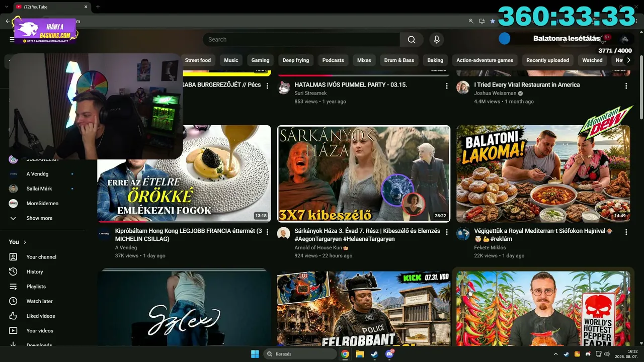Screen dimensions: 644x362
Task: Play the BALATONI LAKOMA thumbnail video
Action: pyautogui.click(x=543, y=173)
